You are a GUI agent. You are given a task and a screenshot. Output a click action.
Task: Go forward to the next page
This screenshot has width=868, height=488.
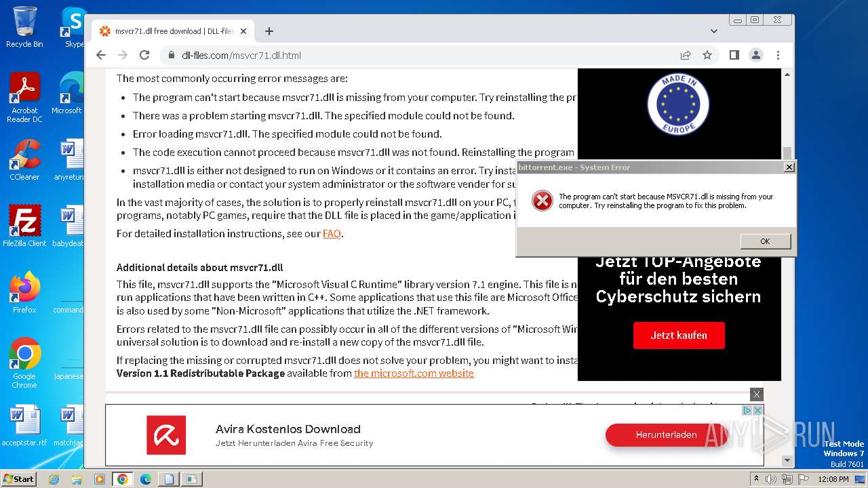123,55
